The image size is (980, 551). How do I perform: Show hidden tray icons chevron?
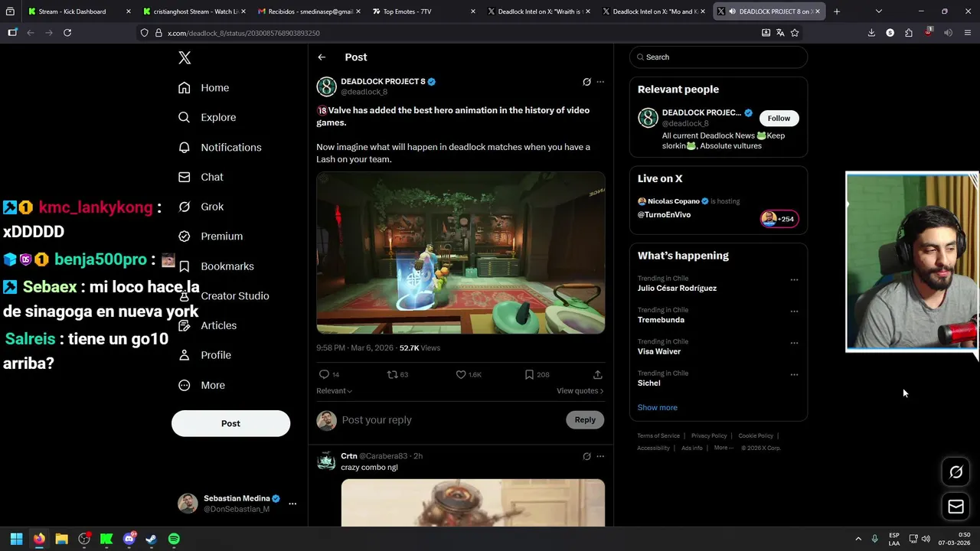coord(858,539)
